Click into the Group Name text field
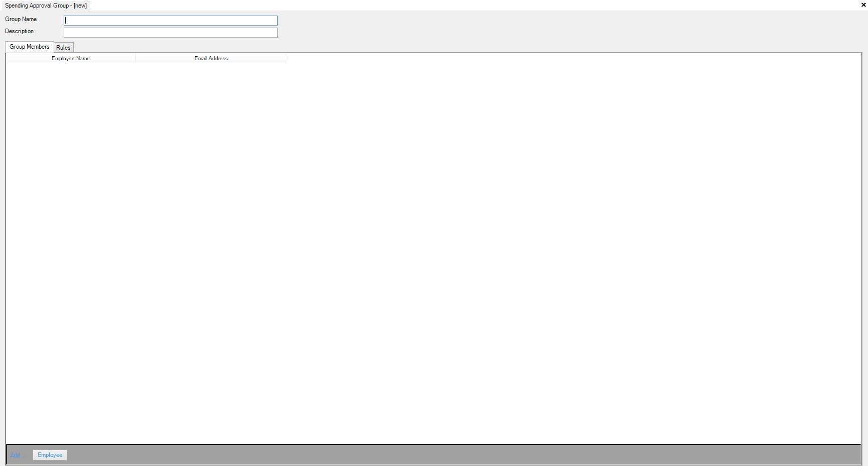 click(x=170, y=21)
